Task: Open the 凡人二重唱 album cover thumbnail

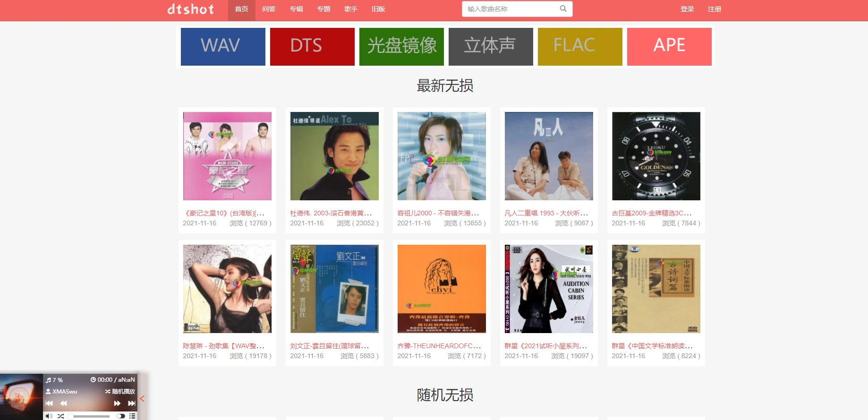Action: [549, 156]
